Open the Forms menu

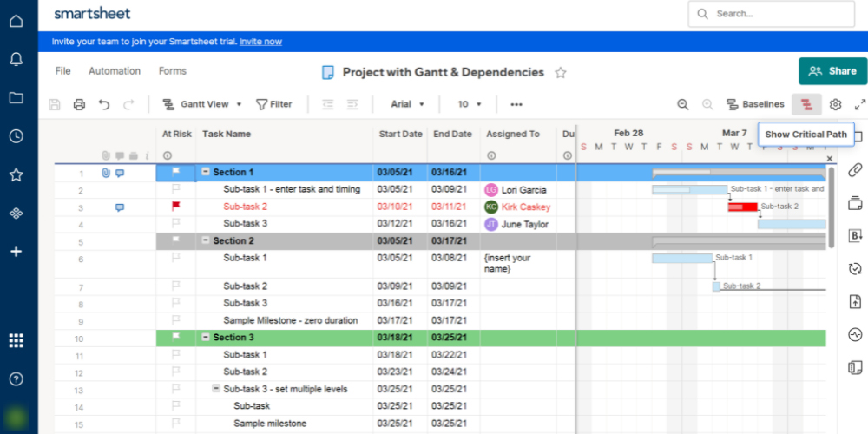173,71
